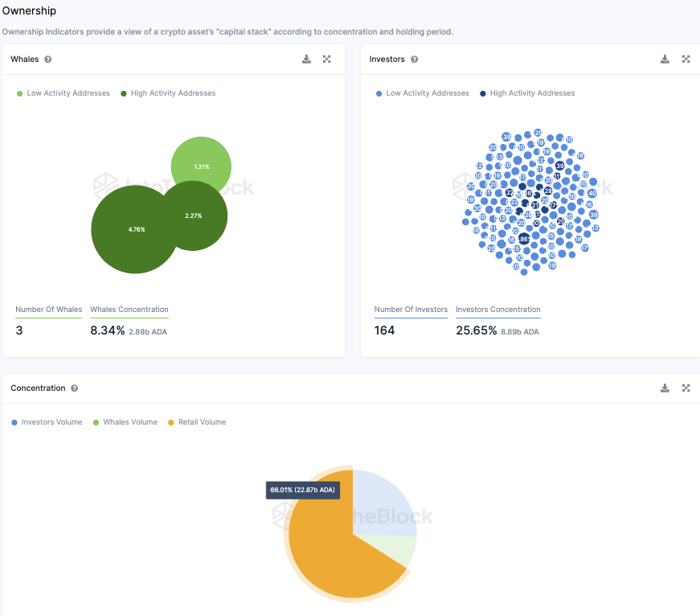Image resolution: width=700 pixels, height=616 pixels.
Task: Select the orange Retail pie slice
Action: tap(330, 547)
